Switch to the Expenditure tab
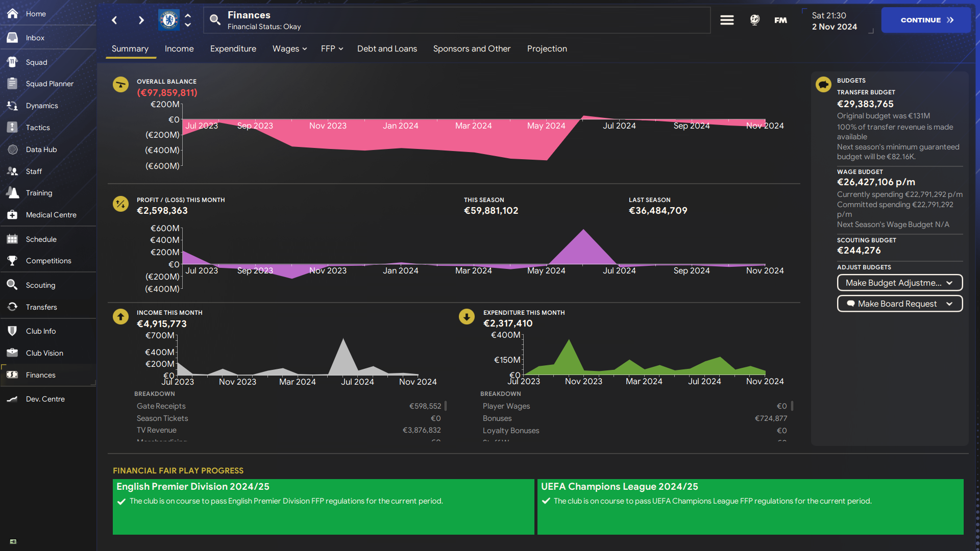 point(233,48)
